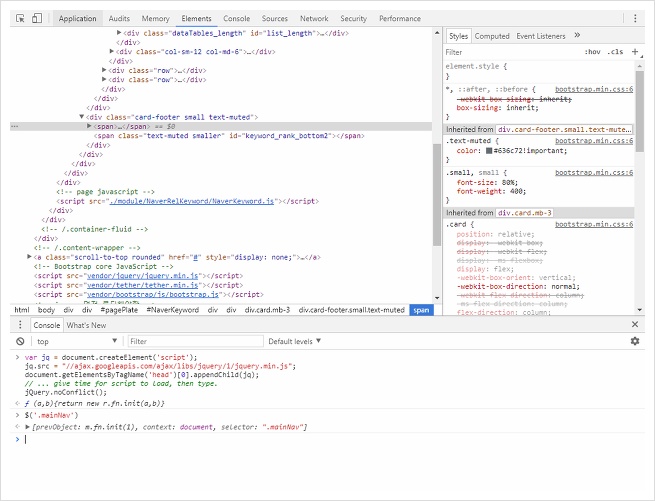Screen dimensions: 655x501
Task: Open bootstrap.min.css:6 link beside .text-muted rule
Action: click(594, 141)
